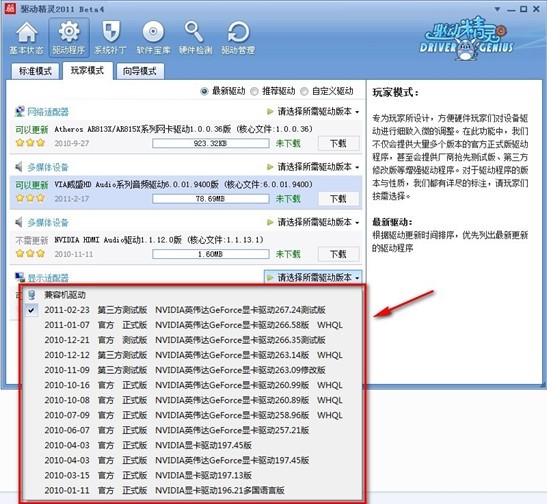Open the 基本状态 home icon

pyautogui.click(x=27, y=38)
